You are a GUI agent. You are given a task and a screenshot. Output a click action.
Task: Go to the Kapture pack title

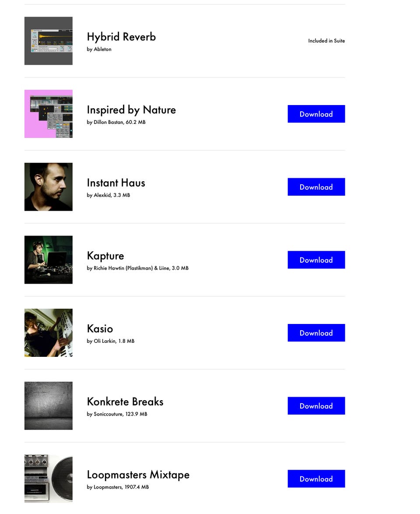[x=105, y=256]
